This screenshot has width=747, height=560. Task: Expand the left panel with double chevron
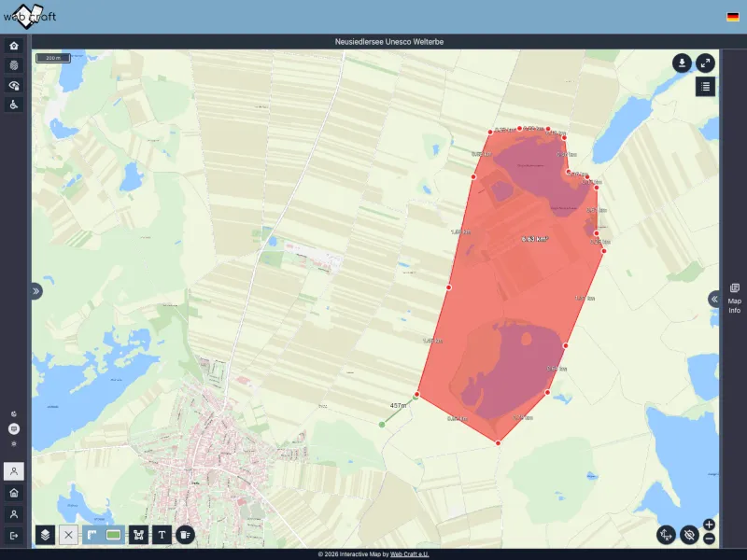(x=36, y=291)
